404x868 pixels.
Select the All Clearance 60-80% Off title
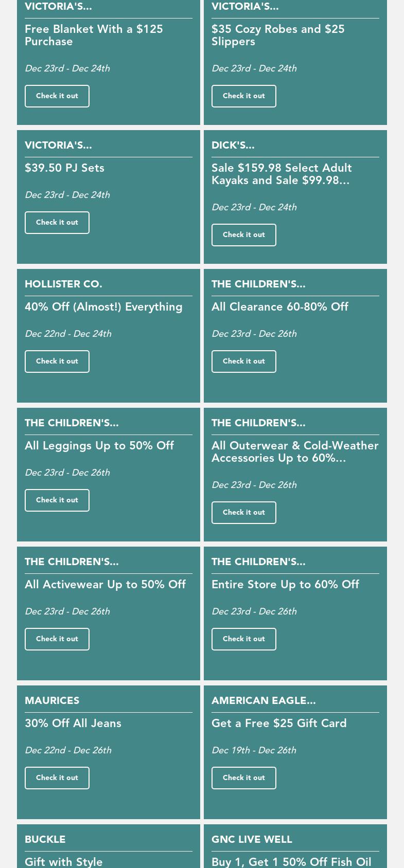click(280, 307)
